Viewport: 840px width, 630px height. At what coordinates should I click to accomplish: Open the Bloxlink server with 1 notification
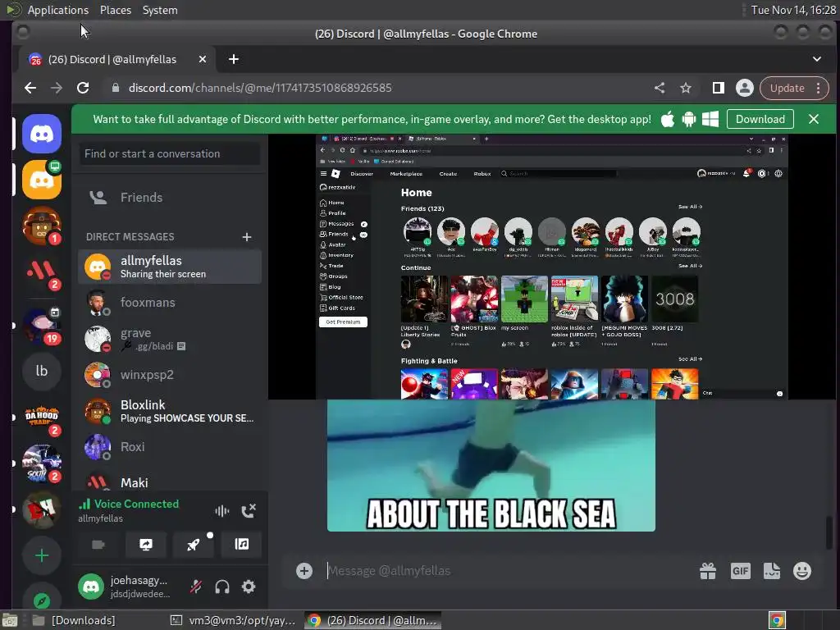click(42, 226)
